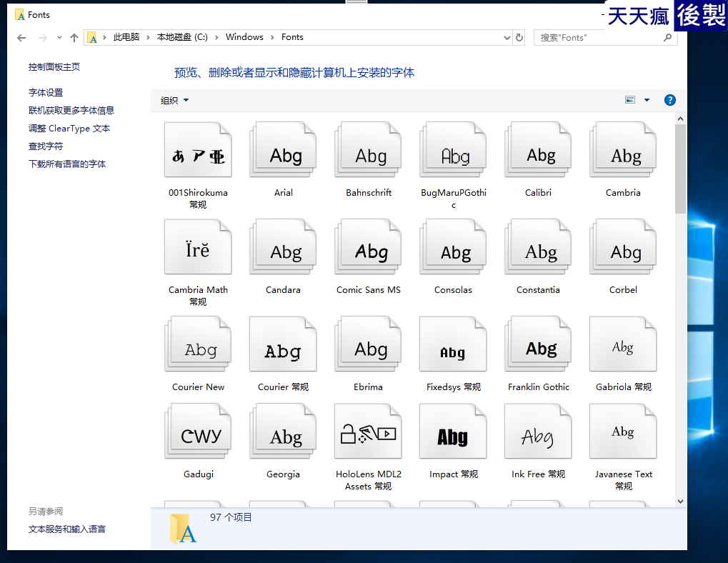This screenshot has height=563, width=728.
Task: Select the Cambria font icon
Action: tap(622, 149)
